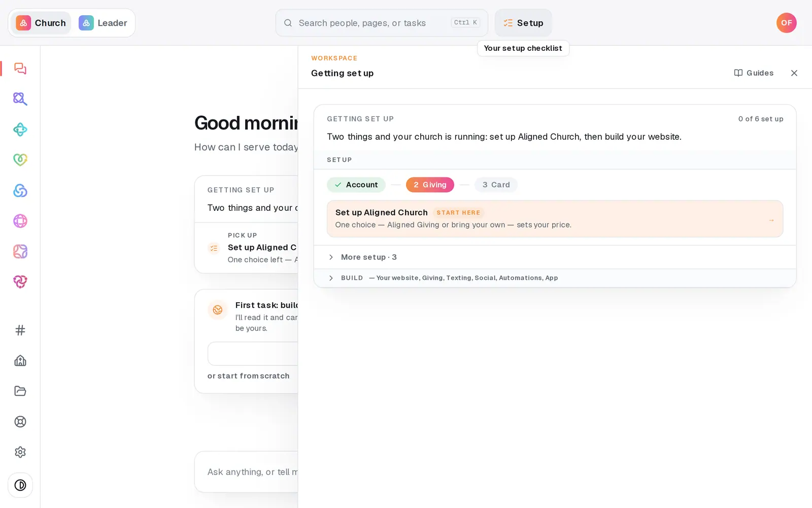Select the 3 Card step pill
Screen dimensions: 812x508
point(496,185)
